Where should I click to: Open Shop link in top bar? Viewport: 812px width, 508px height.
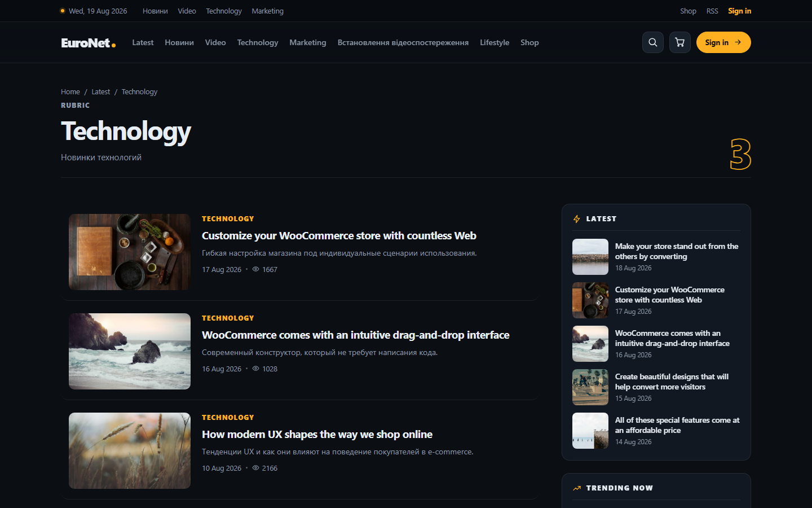coord(688,11)
